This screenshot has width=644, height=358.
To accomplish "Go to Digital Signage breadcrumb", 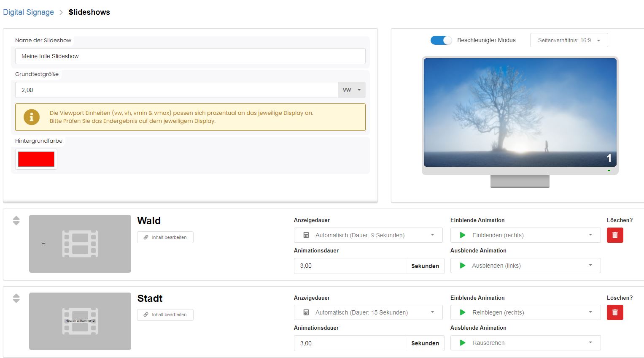I will point(28,12).
